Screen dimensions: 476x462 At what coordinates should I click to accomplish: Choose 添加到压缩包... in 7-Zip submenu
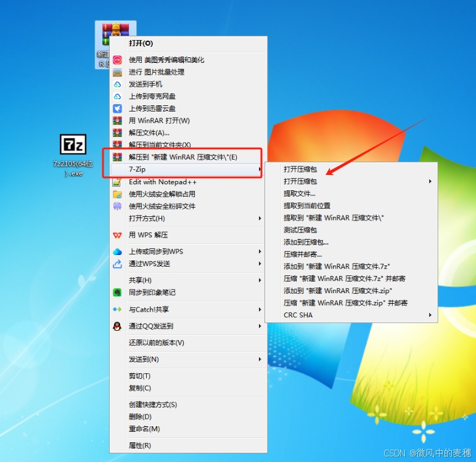351,242
